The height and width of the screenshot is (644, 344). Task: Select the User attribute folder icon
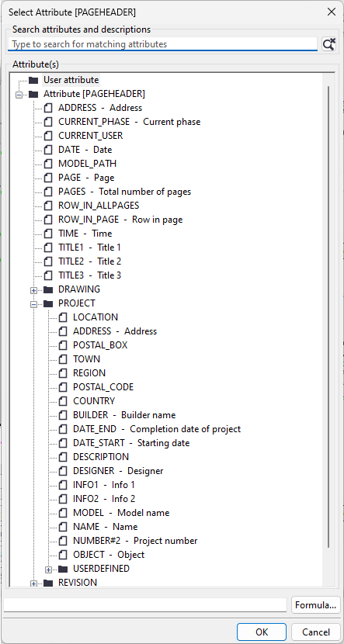(33, 80)
